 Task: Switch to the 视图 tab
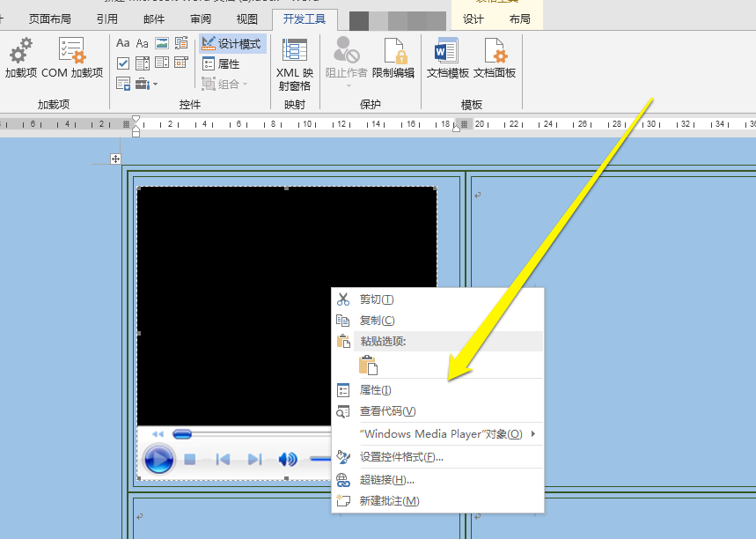[246, 18]
